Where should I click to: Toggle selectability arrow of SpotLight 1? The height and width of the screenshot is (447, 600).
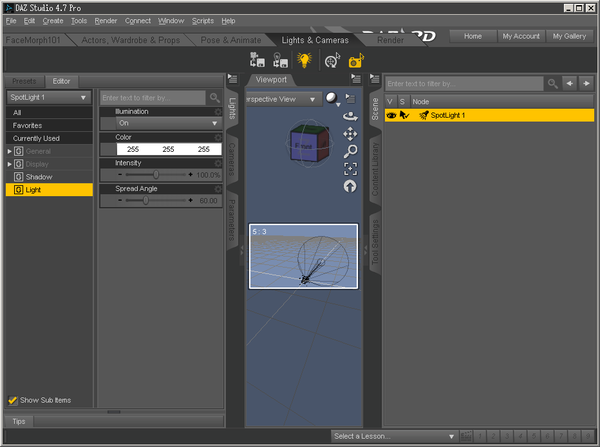point(404,115)
